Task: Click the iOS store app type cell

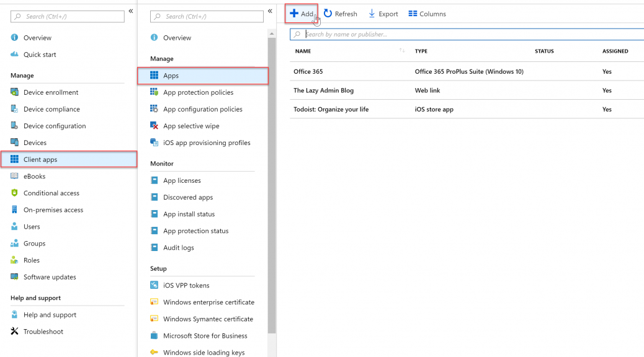Action: point(434,110)
